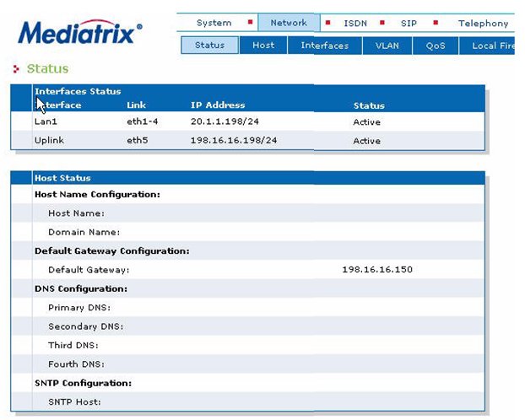525x420 pixels.
Task: Select the eth5 link cell
Action: tap(138, 140)
